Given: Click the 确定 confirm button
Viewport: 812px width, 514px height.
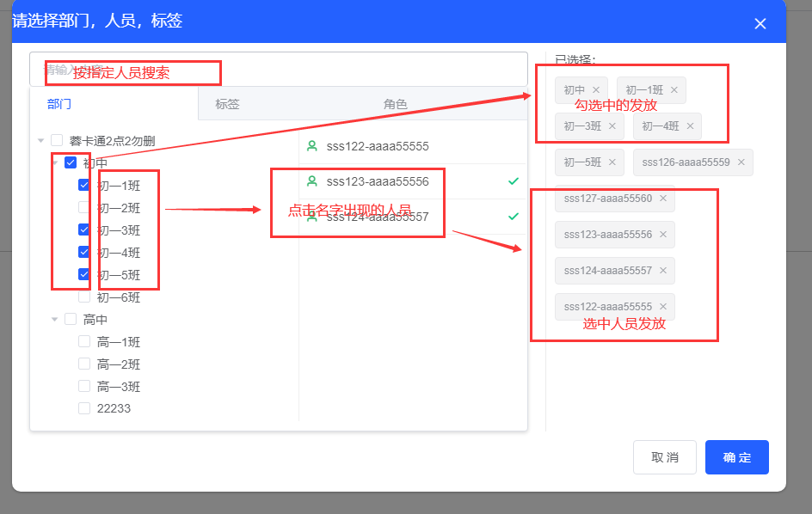Looking at the screenshot, I should pyautogui.click(x=736, y=457).
